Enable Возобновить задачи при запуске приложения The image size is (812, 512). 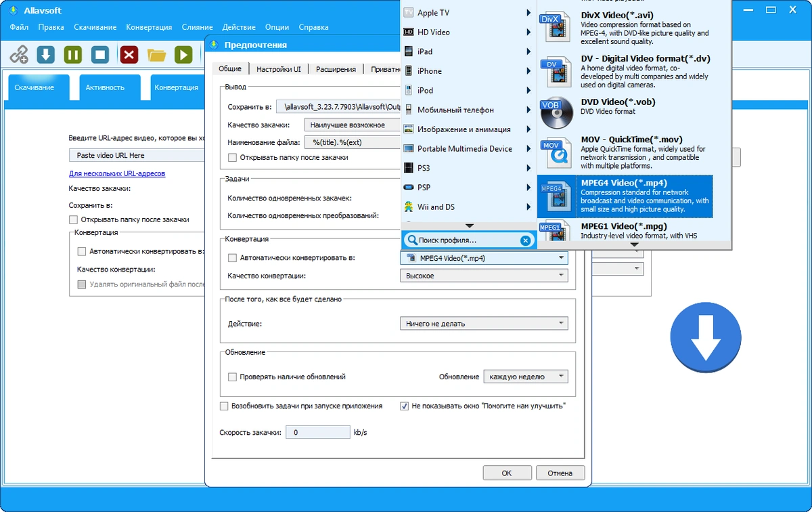coord(224,406)
